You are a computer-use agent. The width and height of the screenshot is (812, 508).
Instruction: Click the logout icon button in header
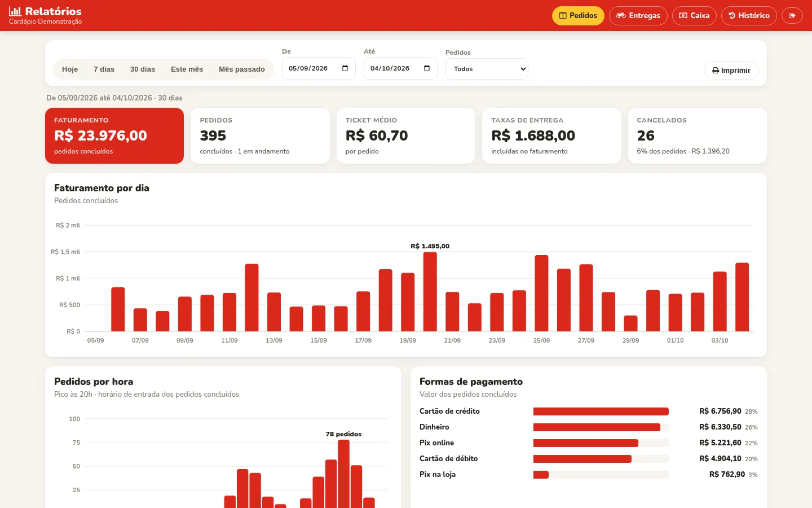pos(792,16)
